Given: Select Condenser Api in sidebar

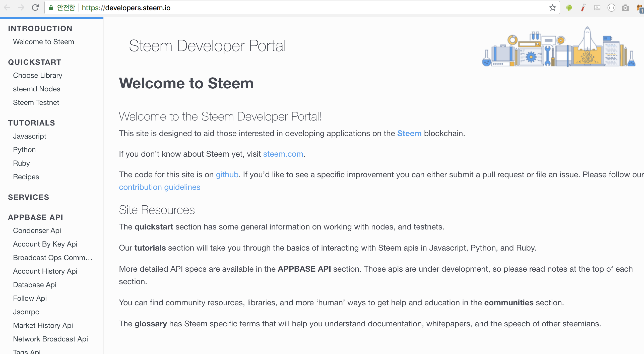Looking at the screenshot, I should point(37,231).
